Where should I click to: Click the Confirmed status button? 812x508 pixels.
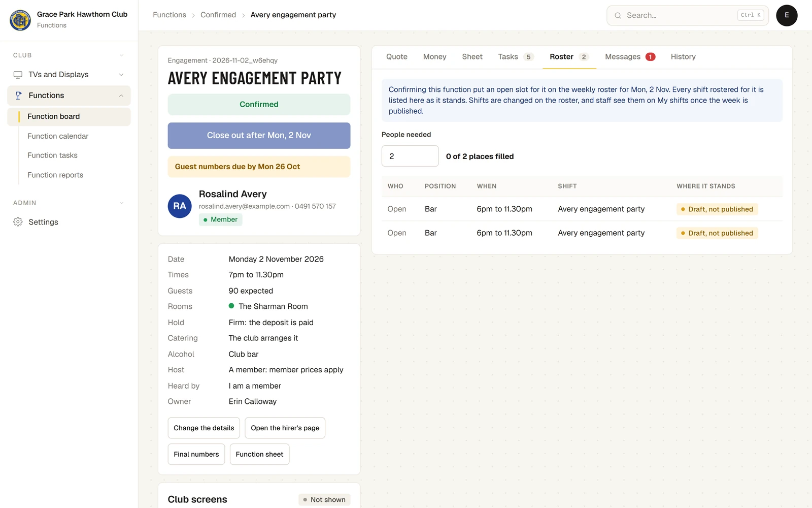[259, 105]
